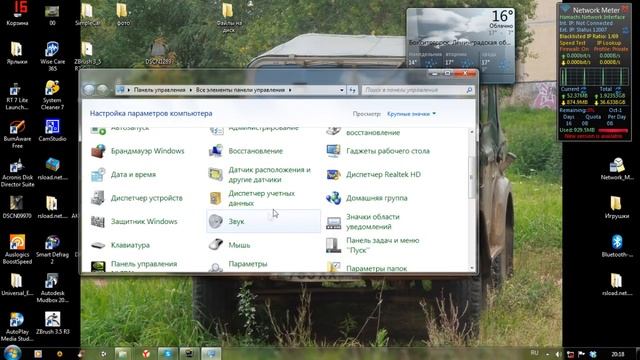Image resolution: width=640 pixels, height=360 pixels.
Task: Open Датчик расположения и другие датчики
Action: [260, 175]
